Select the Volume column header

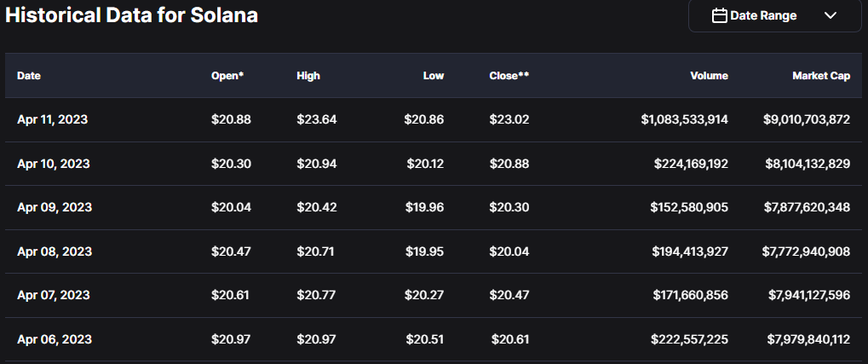(709, 76)
